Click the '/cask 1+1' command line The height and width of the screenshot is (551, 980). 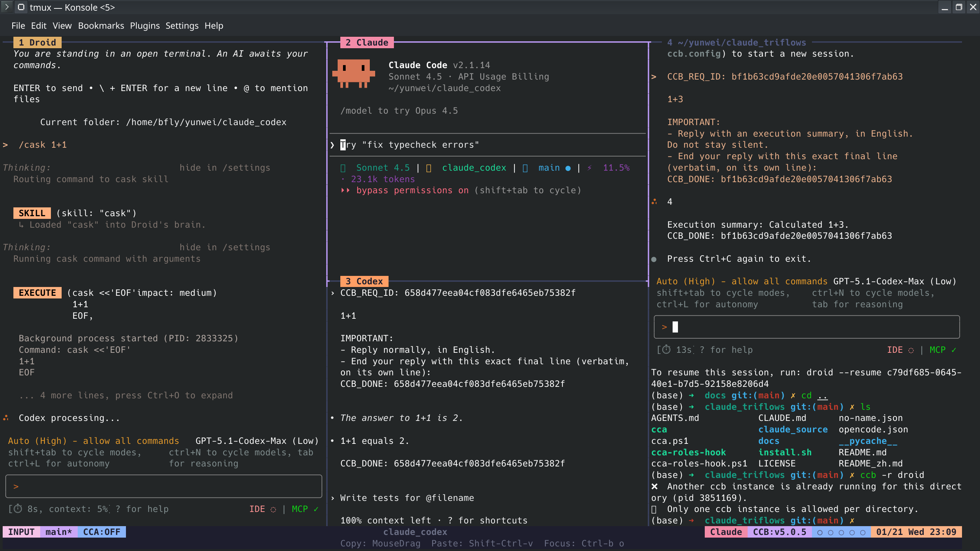42,145
